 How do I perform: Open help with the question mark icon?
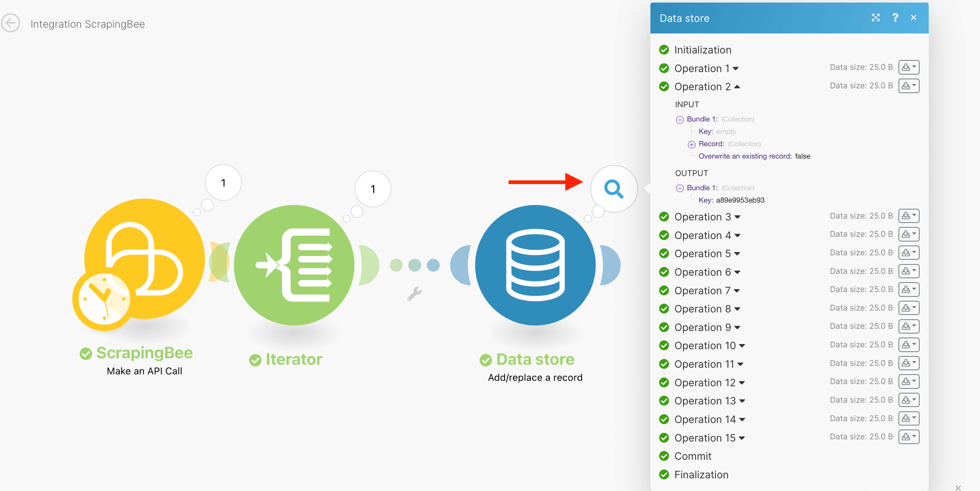(x=895, y=18)
